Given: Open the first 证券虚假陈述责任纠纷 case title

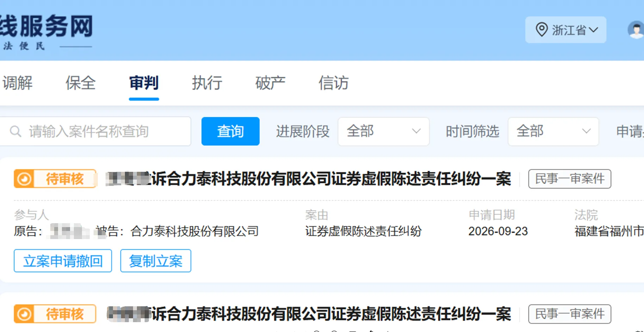Looking at the screenshot, I should click(x=308, y=179).
